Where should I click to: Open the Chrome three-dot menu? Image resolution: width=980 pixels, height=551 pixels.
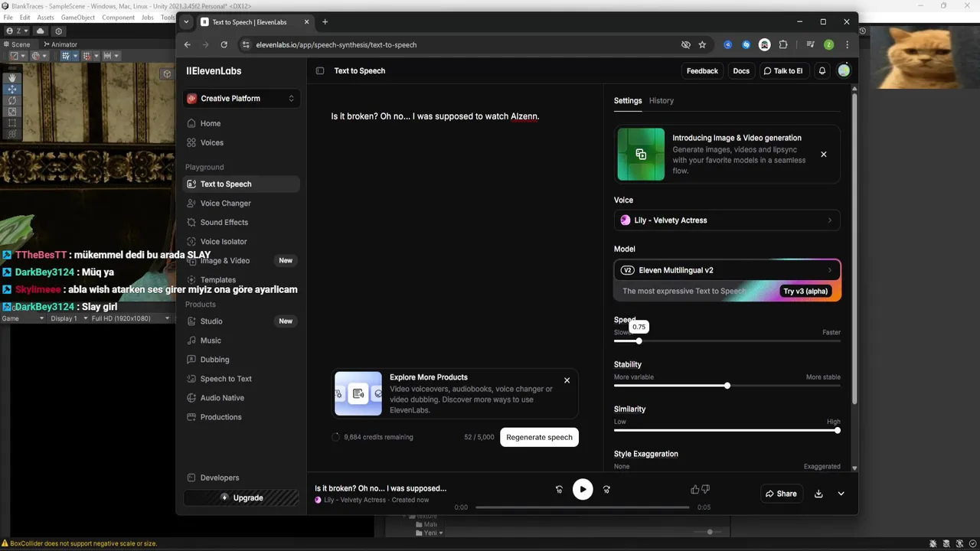pos(847,44)
